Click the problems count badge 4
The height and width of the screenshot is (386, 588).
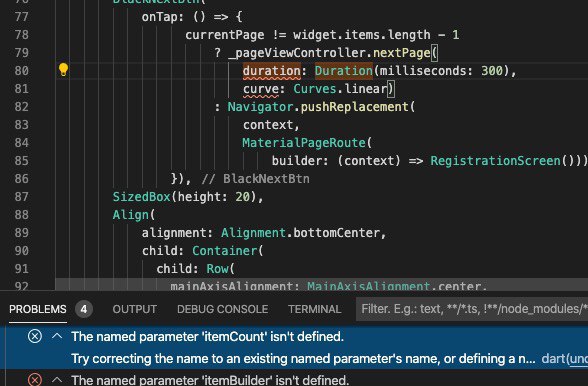pyautogui.click(x=84, y=309)
